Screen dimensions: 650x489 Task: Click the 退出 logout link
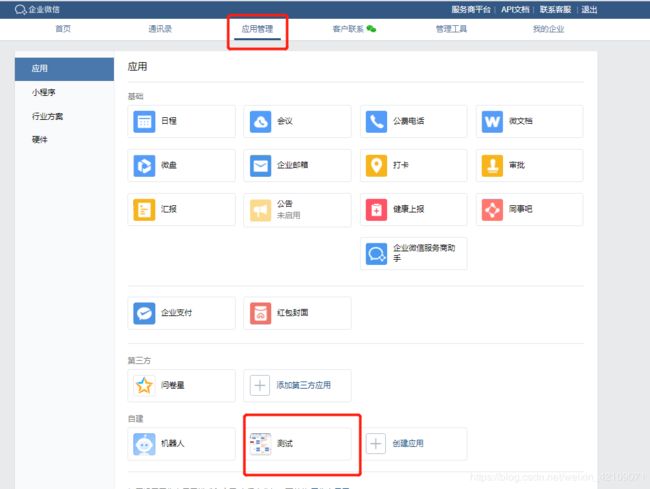(x=589, y=9)
